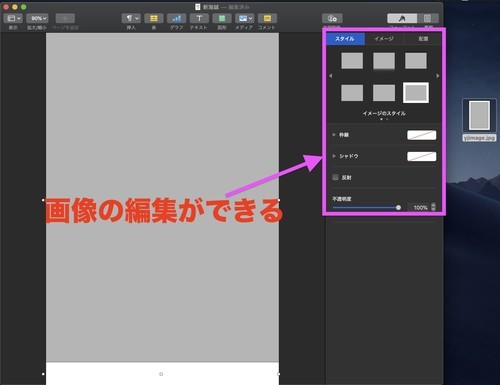This screenshot has height=385, width=500.
Task: Show next image styles with right arrow
Action: (438, 76)
